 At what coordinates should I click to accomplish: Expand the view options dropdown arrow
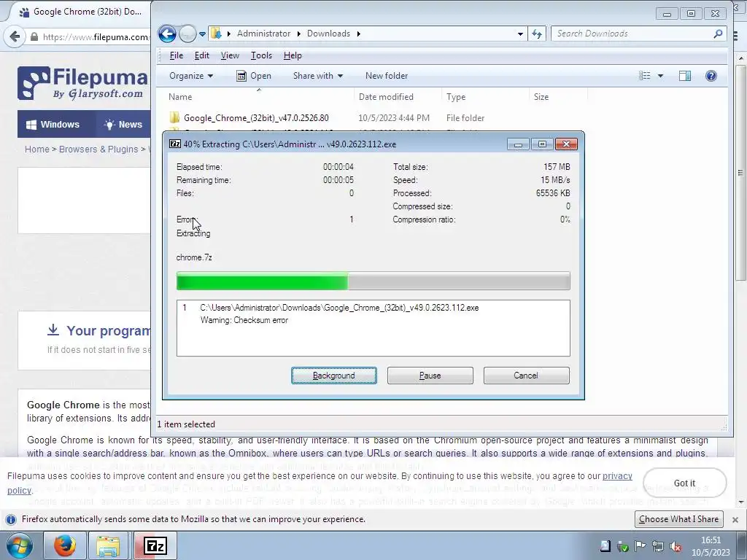pos(660,76)
